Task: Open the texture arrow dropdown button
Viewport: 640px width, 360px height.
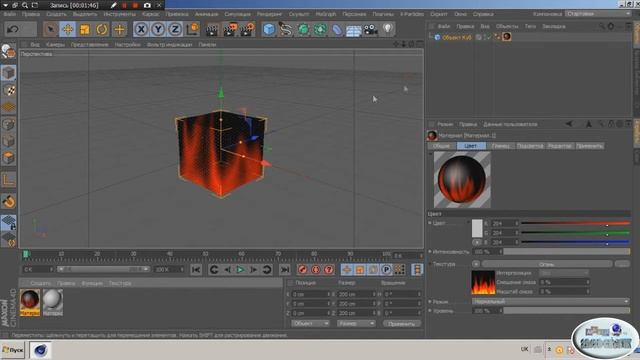Action: click(x=476, y=264)
